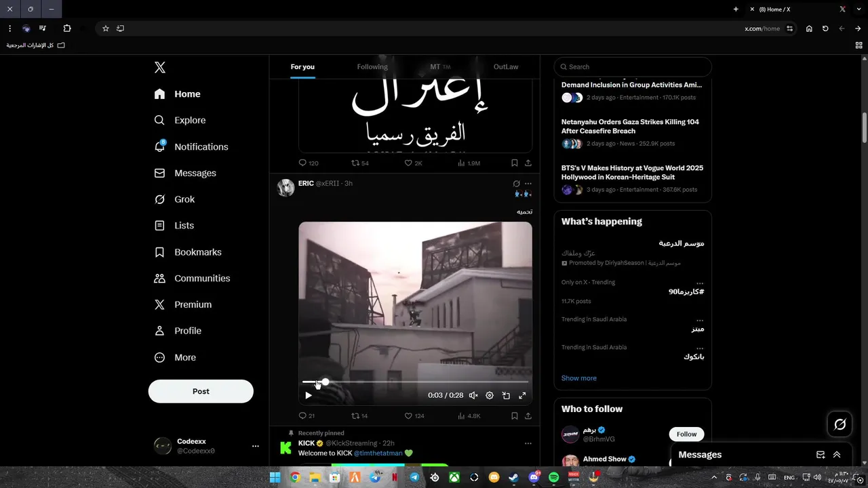Open ERIC's profile avatar
This screenshot has height=488, width=868.
[x=286, y=188]
